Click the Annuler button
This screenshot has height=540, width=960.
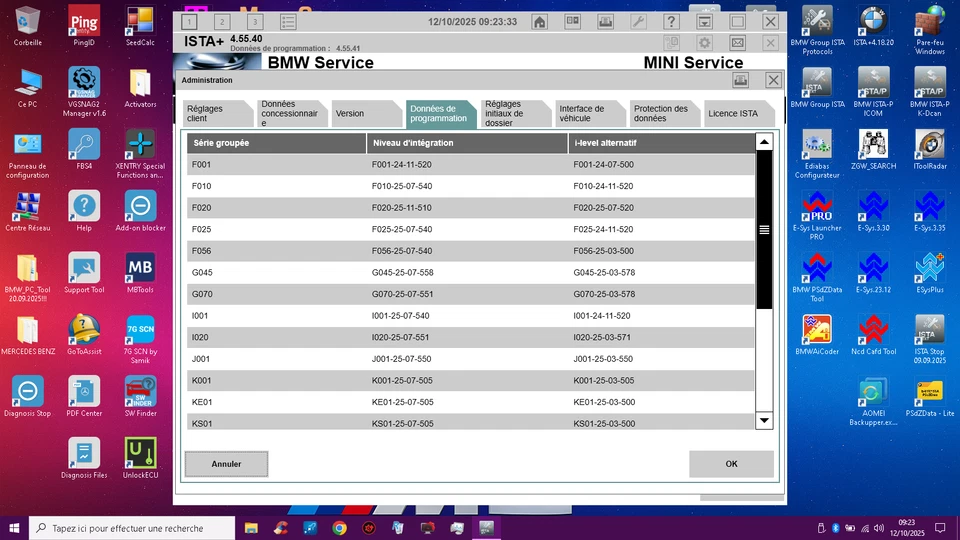pyautogui.click(x=227, y=464)
